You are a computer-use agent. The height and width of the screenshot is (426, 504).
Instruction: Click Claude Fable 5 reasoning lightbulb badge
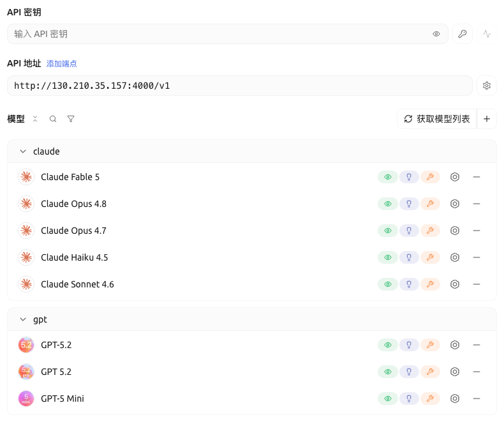pyautogui.click(x=409, y=177)
